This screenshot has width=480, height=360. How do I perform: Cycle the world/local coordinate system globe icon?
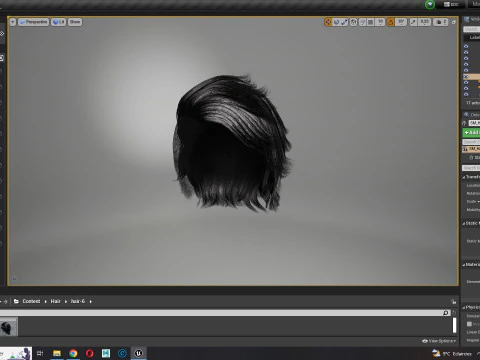pos(353,22)
